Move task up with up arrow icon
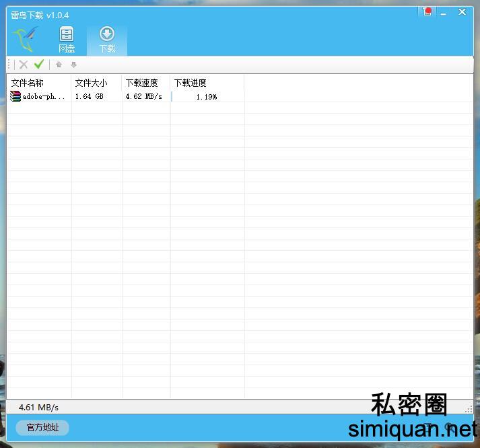Image resolution: width=480 pixels, height=448 pixels. (59, 65)
